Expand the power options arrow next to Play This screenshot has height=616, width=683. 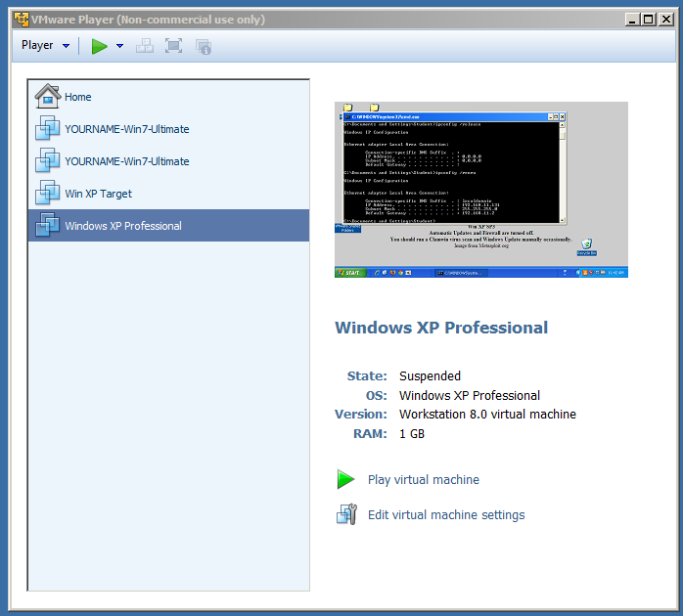[119, 46]
